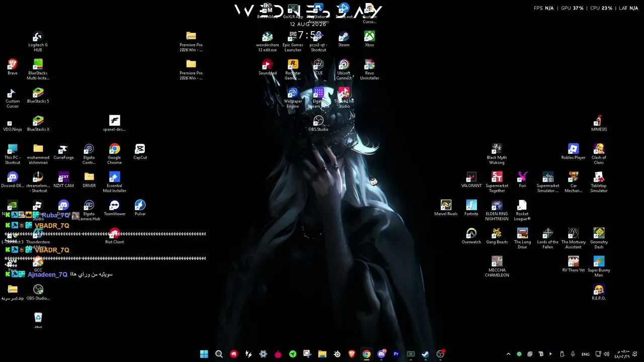Select the ELDEN RING NIGHTREIGN icon
644x362 pixels.
(497, 211)
